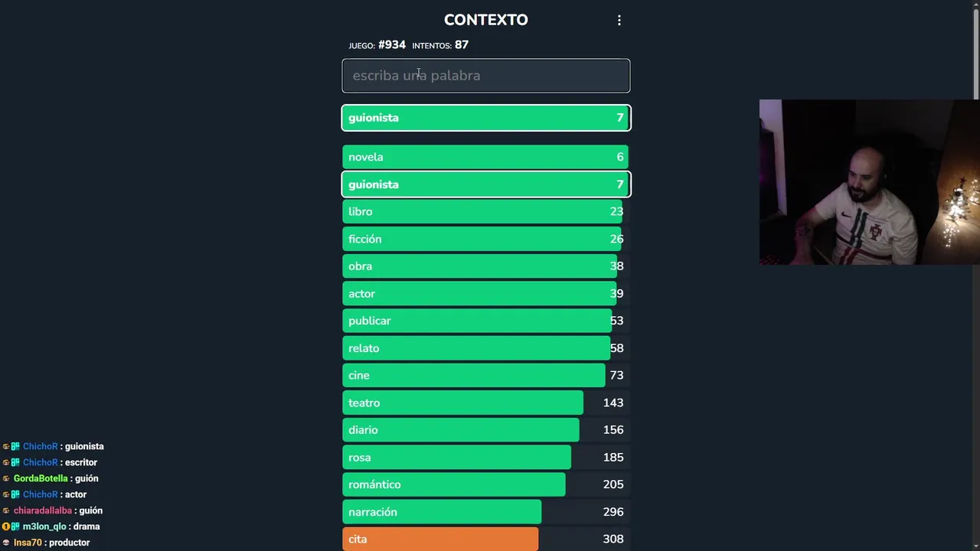This screenshot has height=551, width=980.
Task: Click the CONTEXTO game title
Action: click(485, 20)
